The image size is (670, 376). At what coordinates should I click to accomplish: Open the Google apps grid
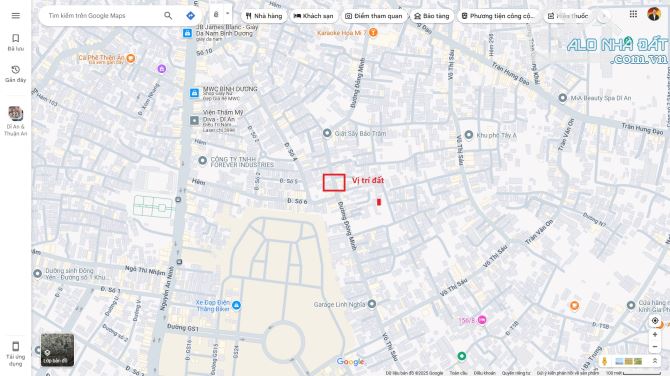pos(633,14)
